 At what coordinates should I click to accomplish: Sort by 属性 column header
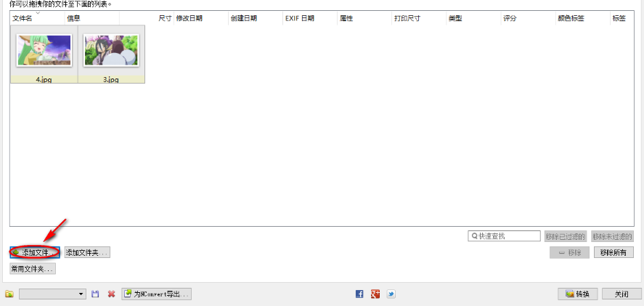coord(364,18)
